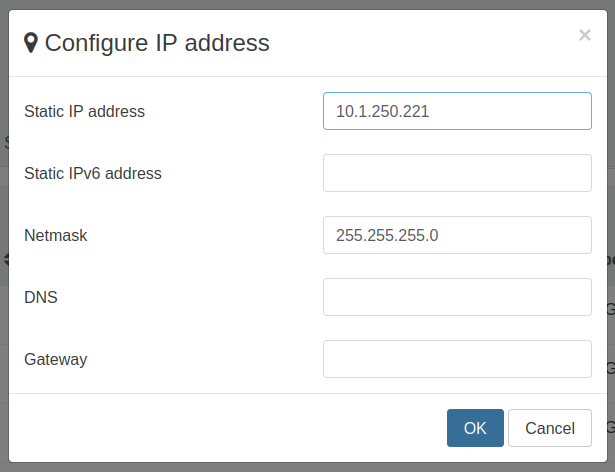Focus the Static IP address field

[x=457, y=111]
